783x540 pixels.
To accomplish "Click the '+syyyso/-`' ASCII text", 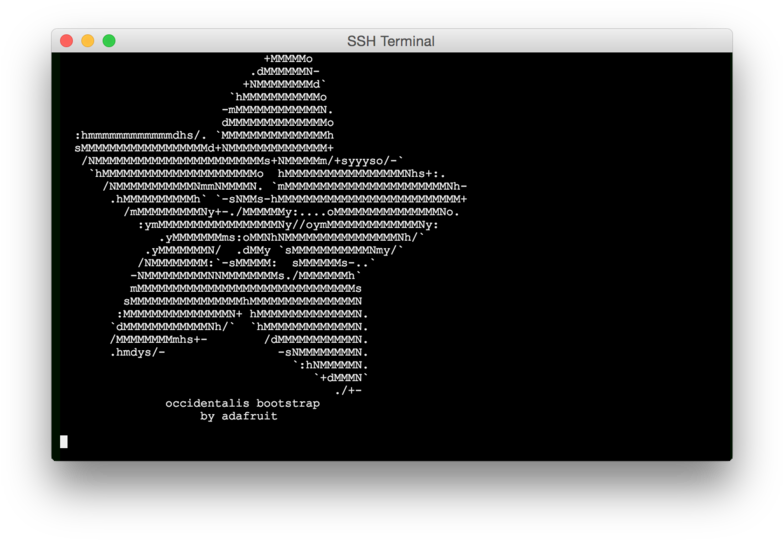I will click(369, 161).
